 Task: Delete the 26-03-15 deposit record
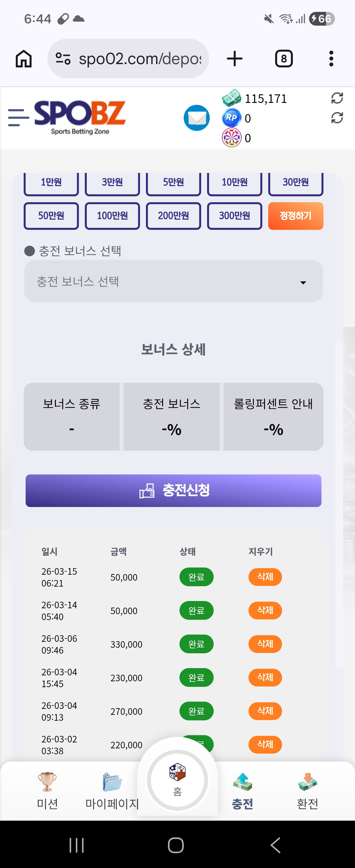click(265, 577)
